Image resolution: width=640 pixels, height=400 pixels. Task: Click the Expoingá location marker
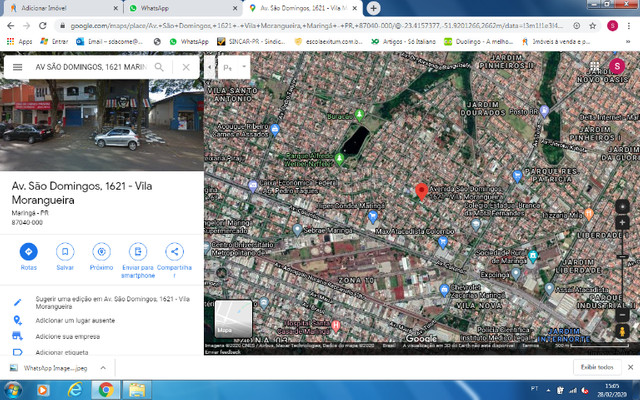[516, 273]
